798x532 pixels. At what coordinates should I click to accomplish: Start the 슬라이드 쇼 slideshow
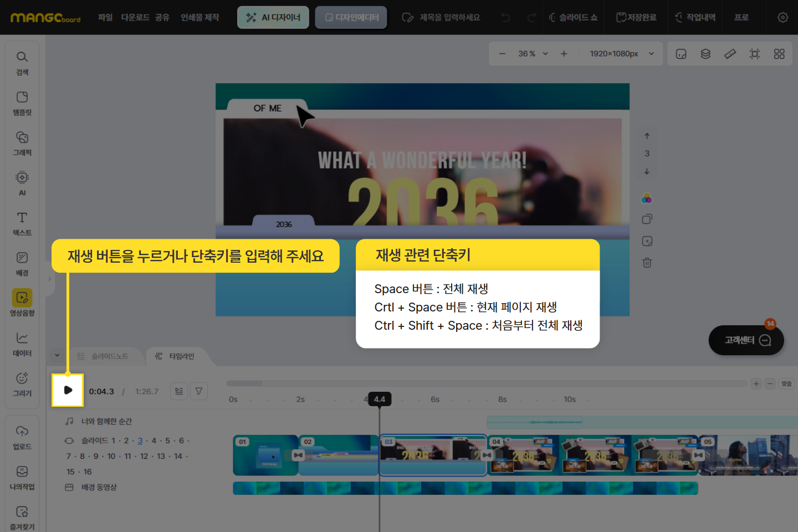click(x=574, y=18)
